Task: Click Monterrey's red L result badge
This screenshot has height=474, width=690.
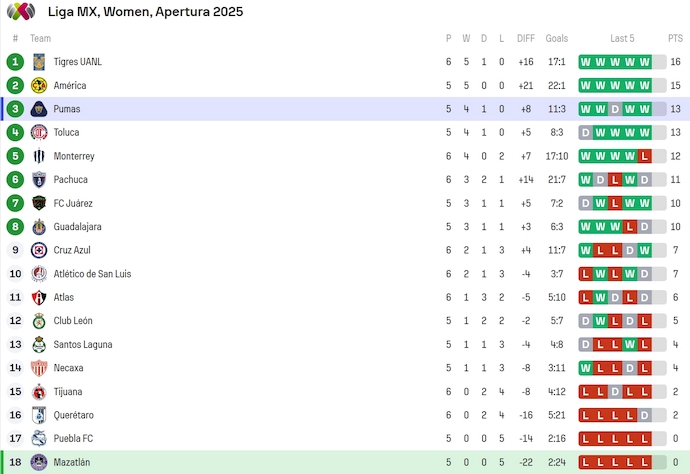Action: pos(645,156)
